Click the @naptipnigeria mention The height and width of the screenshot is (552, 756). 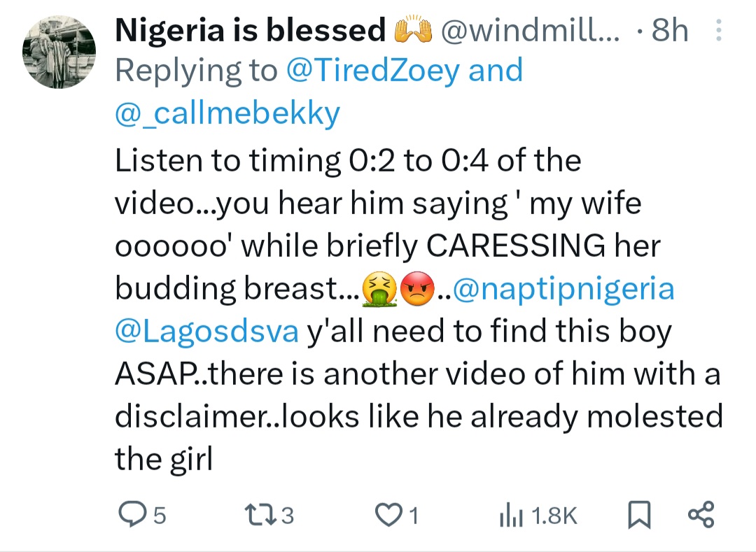564,290
